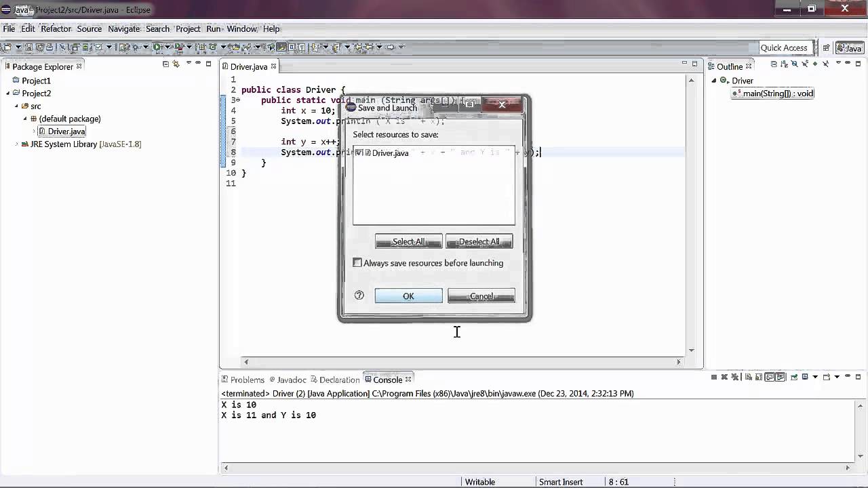Toggle Hide Static Members icon in Outline
The width and height of the screenshot is (868, 488).
[x=805, y=64]
